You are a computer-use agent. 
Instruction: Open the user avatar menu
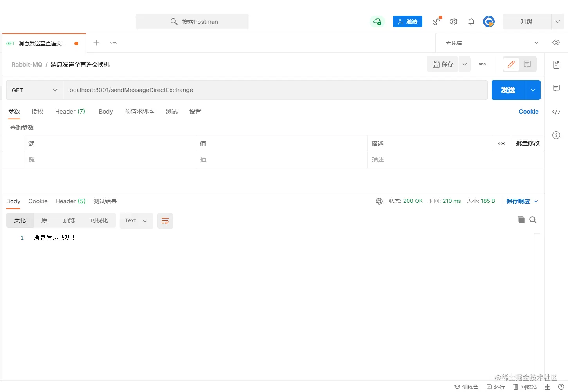tap(489, 22)
